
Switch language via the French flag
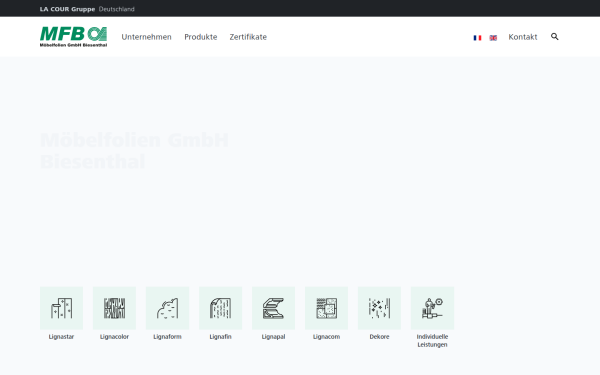[477, 38]
